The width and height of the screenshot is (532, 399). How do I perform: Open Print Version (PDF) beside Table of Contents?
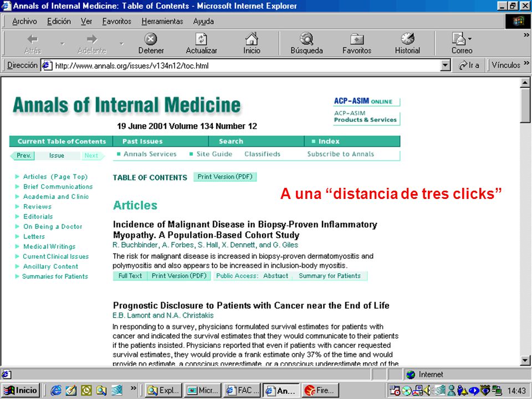click(x=225, y=177)
